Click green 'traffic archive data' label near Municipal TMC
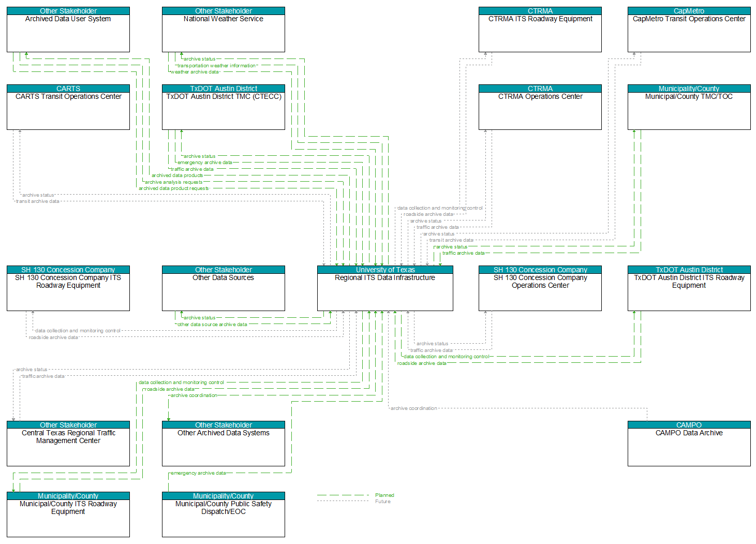Image resolution: width=756 pixels, height=544 pixels. [464, 253]
